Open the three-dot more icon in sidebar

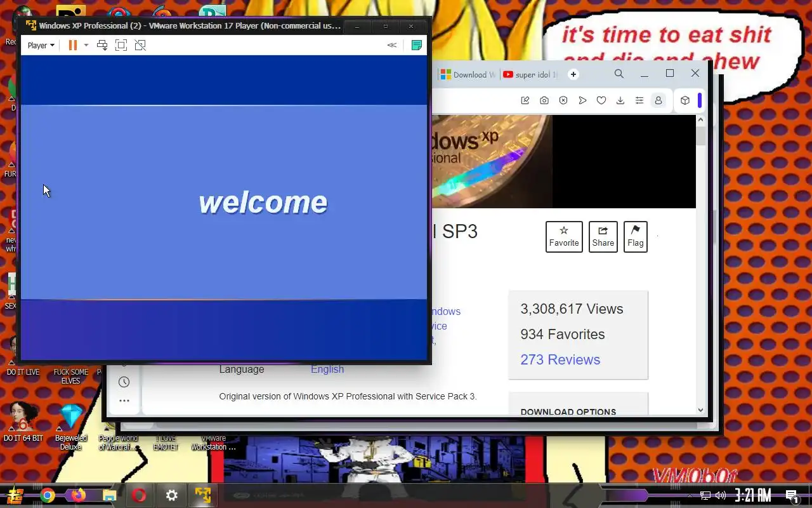[124, 401]
